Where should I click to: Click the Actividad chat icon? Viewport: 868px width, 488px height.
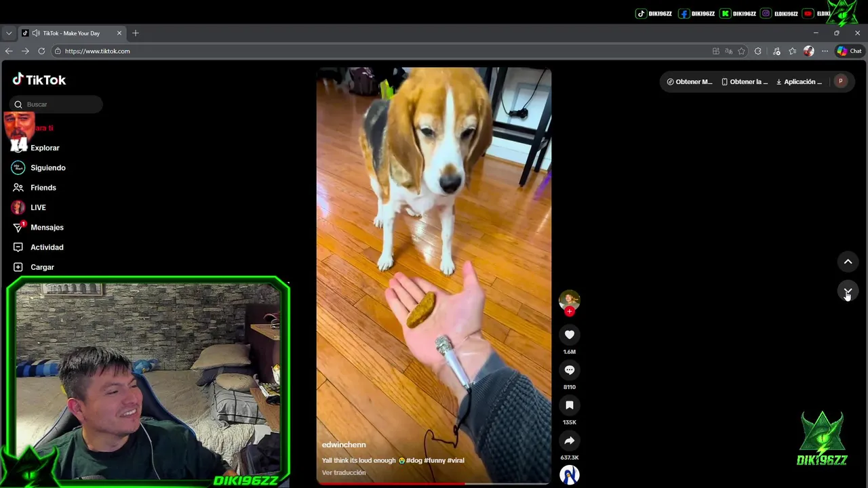[18, 247]
